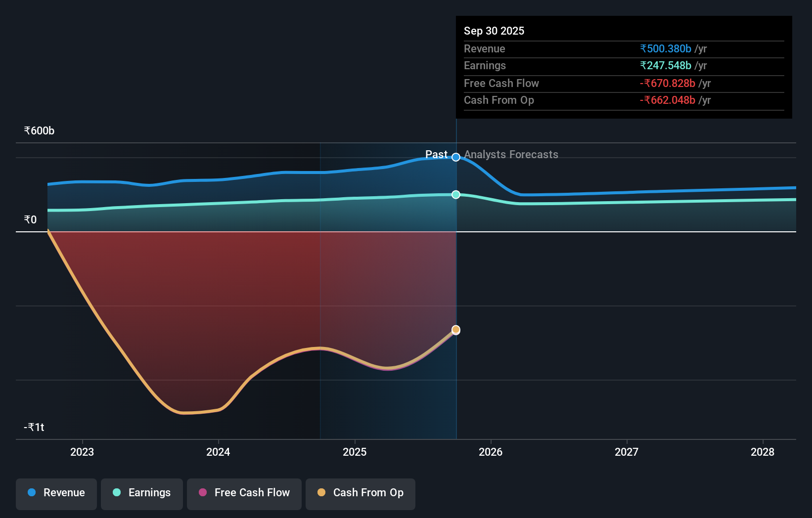Image resolution: width=812 pixels, height=518 pixels.
Task: Click the blue Revenue dot icon in legend
Action: pos(31,493)
